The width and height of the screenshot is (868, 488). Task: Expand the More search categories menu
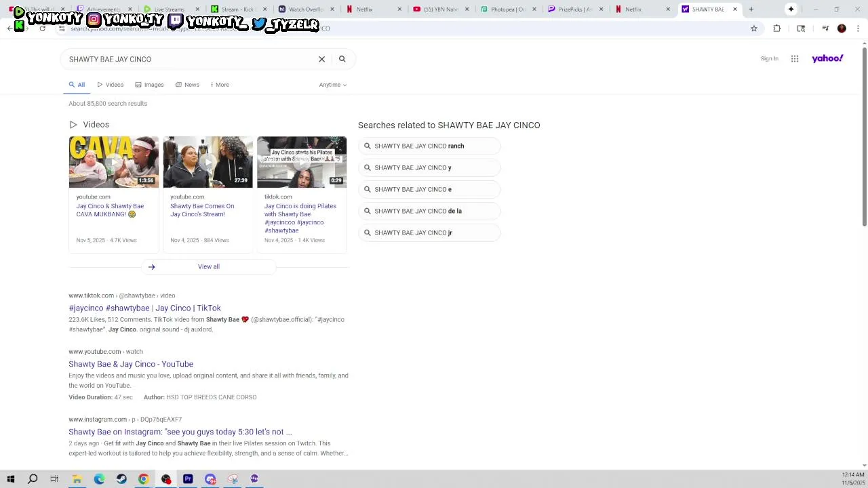220,85
